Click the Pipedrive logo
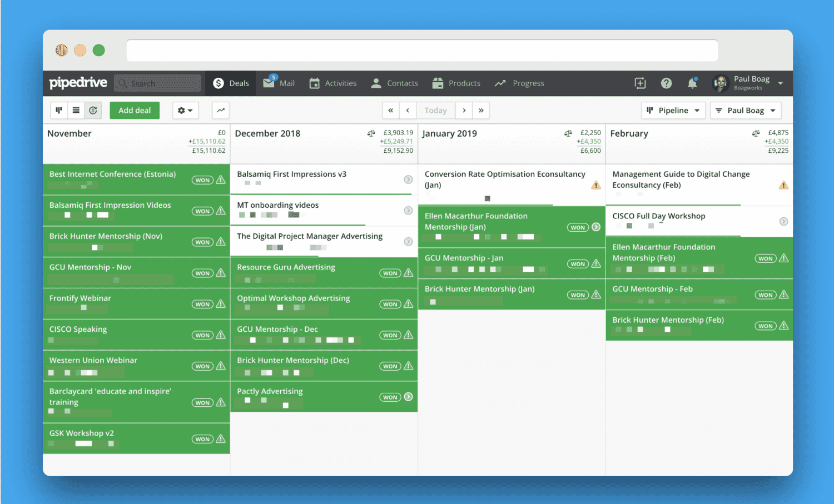This screenshot has height=504, width=834. (78, 83)
